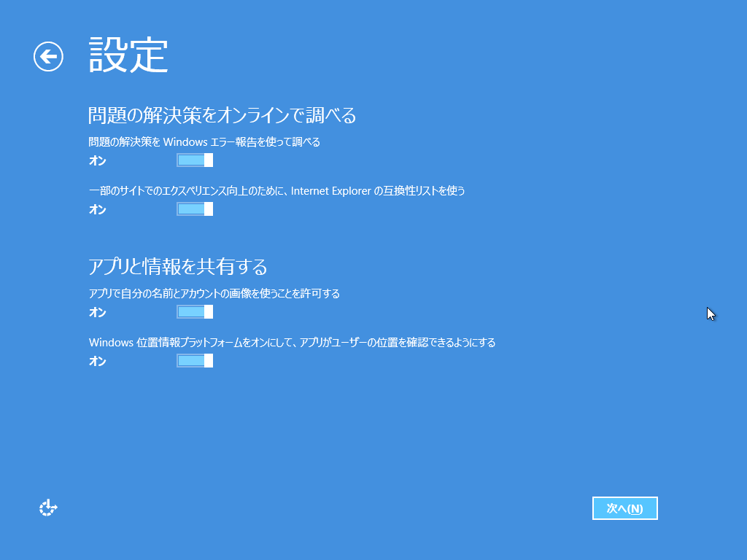
Task: Click the back arrow beside 設定
Action: [x=48, y=56]
